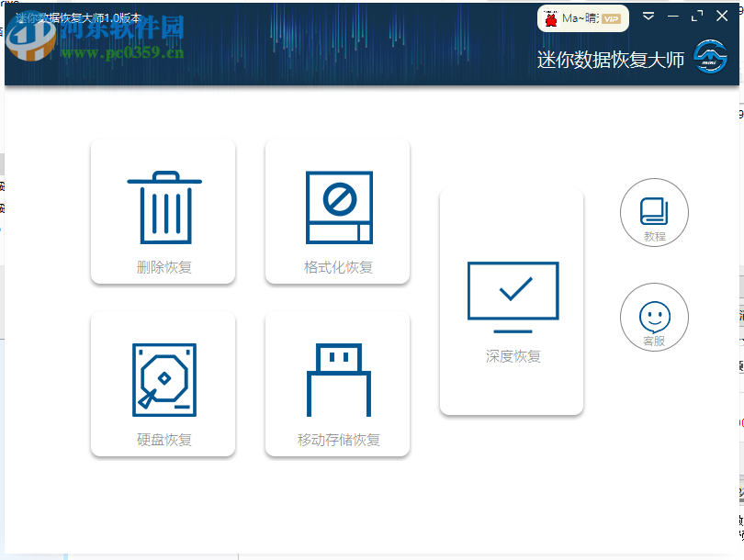The width and height of the screenshot is (744, 560).
Task: Click the user avatar in title bar
Action: pyautogui.click(x=552, y=17)
